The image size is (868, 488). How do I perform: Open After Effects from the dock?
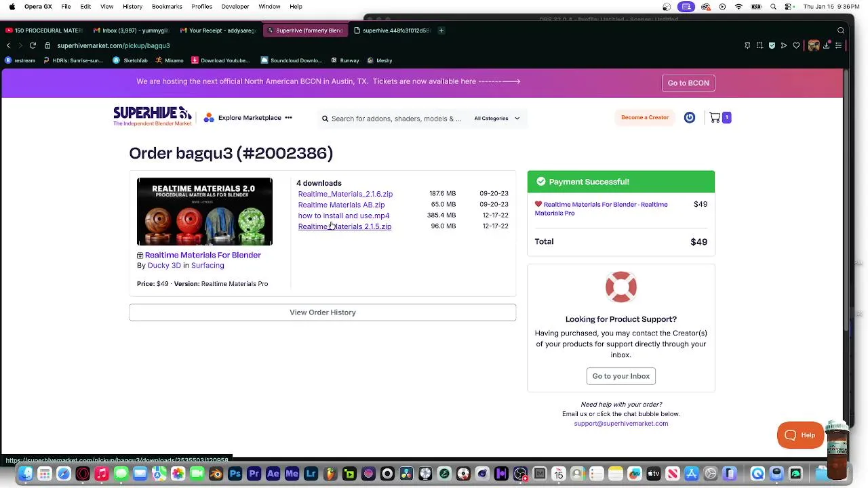tap(273, 474)
